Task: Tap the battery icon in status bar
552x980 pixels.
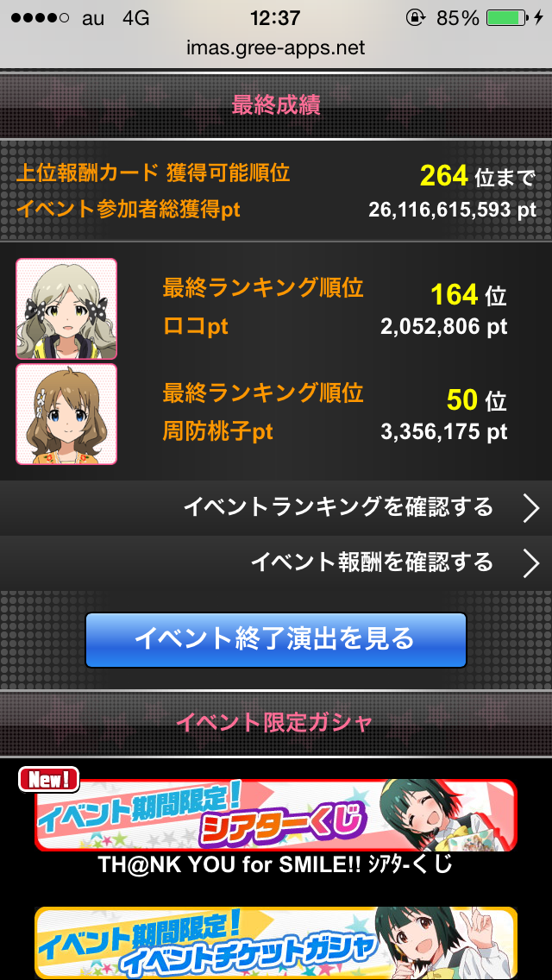Action: [507, 18]
